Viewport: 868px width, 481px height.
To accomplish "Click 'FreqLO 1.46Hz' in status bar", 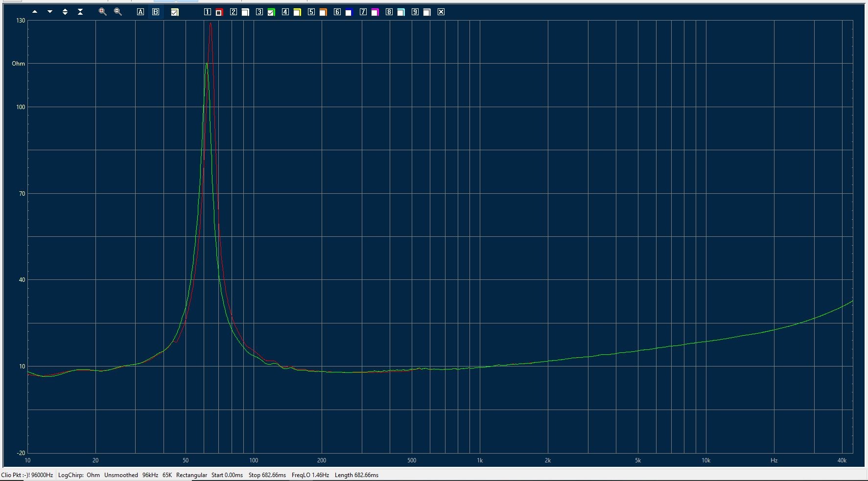I will tap(310, 475).
